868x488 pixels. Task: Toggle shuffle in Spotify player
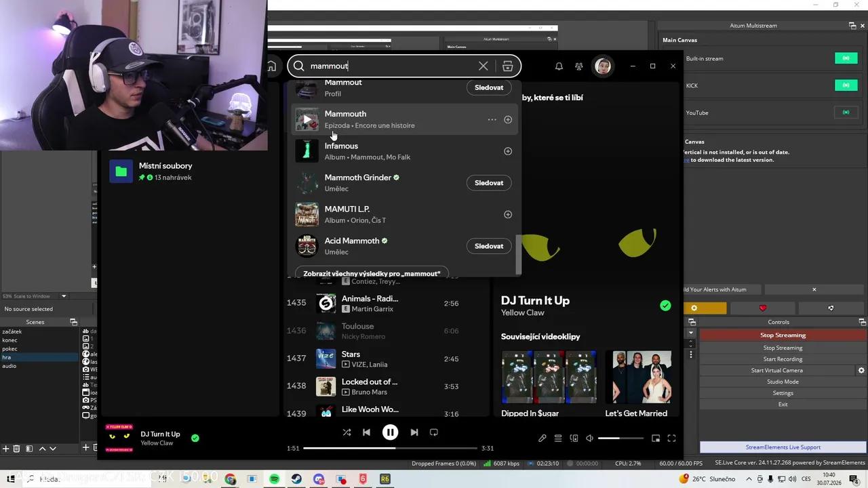(347, 432)
